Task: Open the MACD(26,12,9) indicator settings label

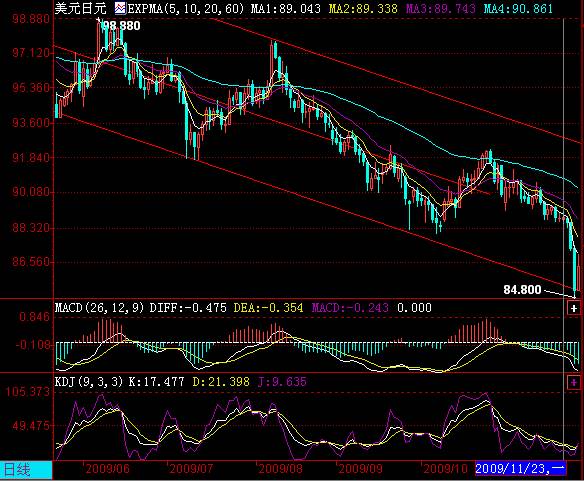Action: point(99,308)
